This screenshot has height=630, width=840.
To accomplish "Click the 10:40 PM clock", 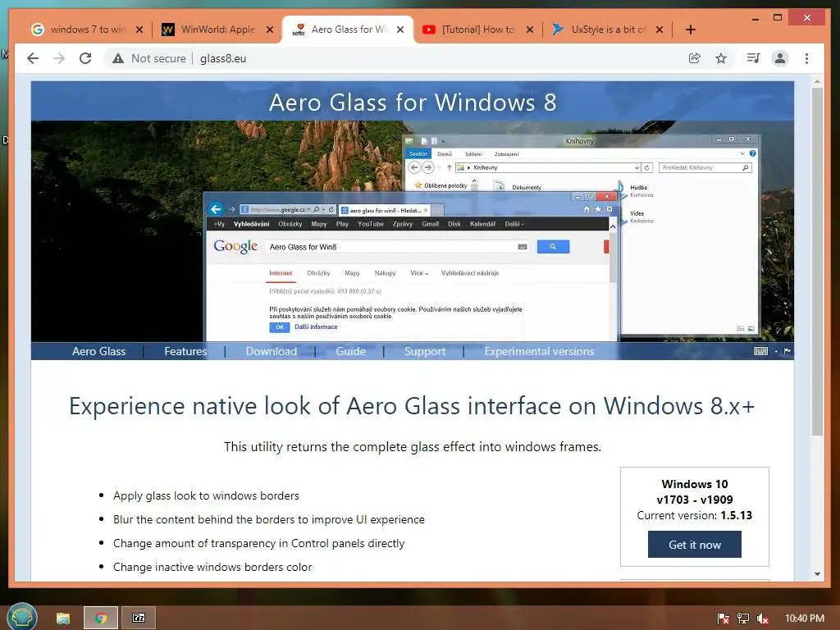I will [x=805, y=619].
